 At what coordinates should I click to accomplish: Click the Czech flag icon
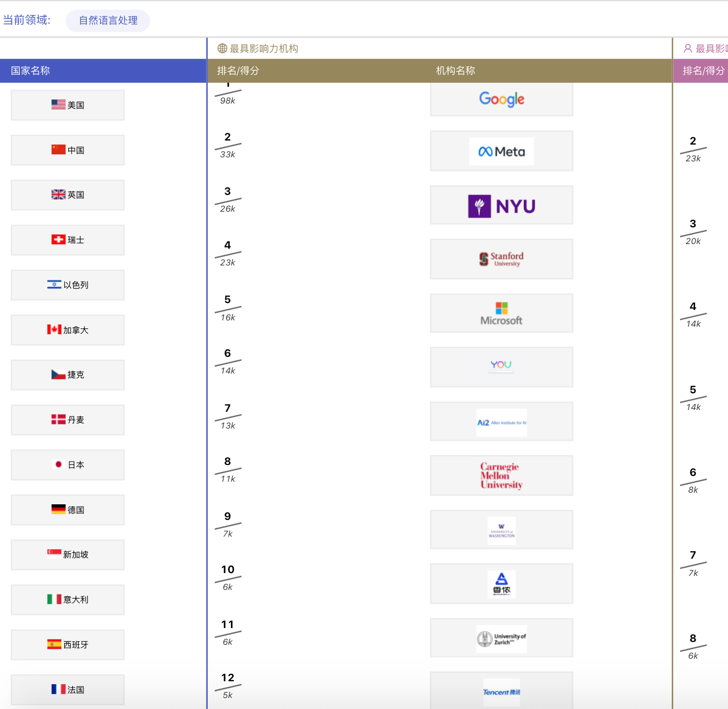[58, 375]
